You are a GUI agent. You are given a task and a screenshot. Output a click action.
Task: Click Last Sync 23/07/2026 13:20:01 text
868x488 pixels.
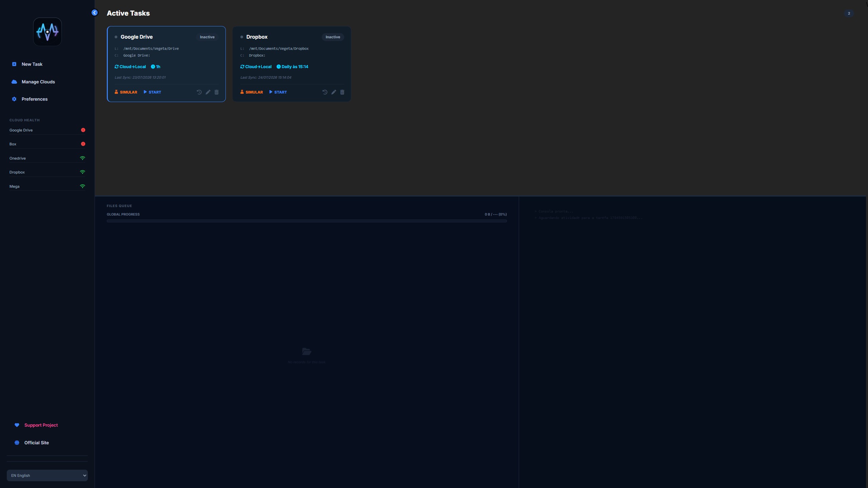coord(140,77)
